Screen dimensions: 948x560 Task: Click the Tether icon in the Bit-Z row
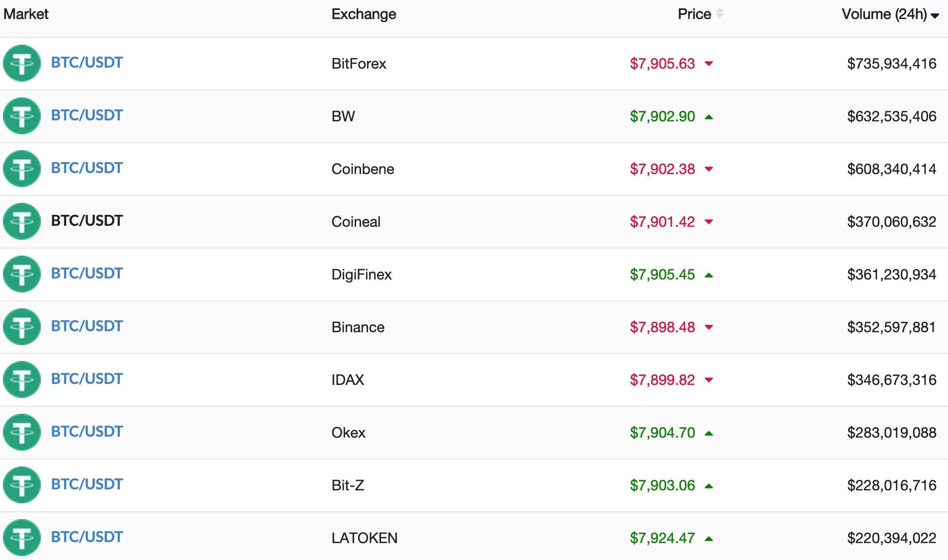tap(21, 485)
